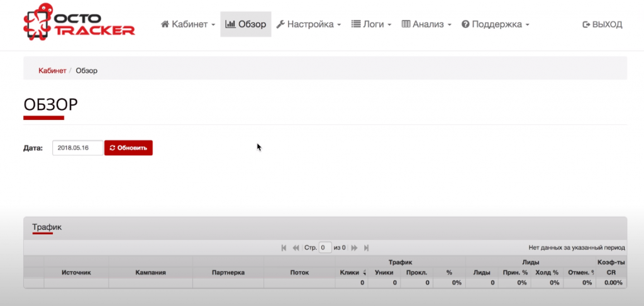644x306 pixels.
Task: Go to next page in pager
Action: point(355,248)
